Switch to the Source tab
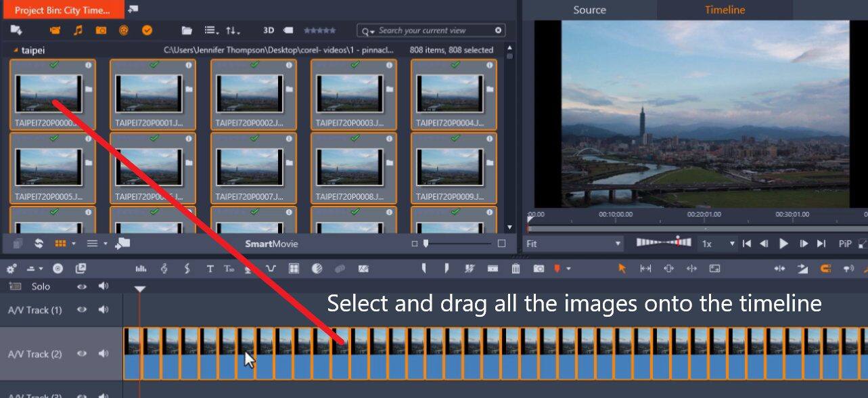Image resolution: width=868 pixels, height=398 pixels. pos(589,9)
